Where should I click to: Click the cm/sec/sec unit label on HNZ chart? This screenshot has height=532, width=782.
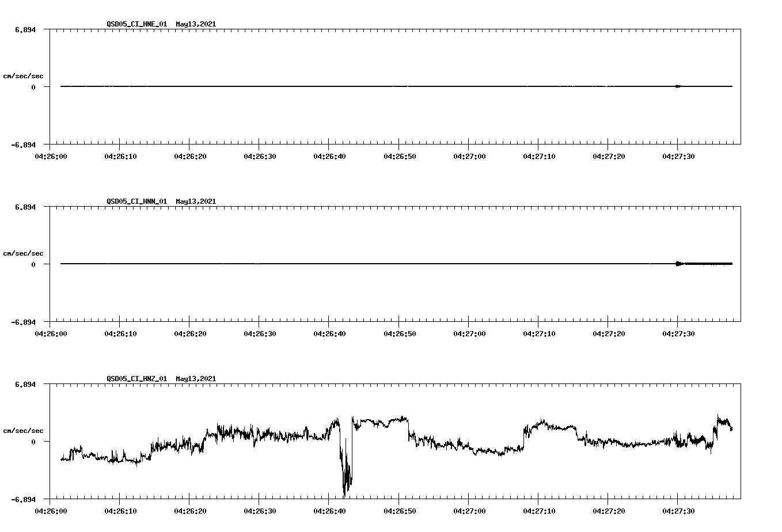tap(23, 431)
